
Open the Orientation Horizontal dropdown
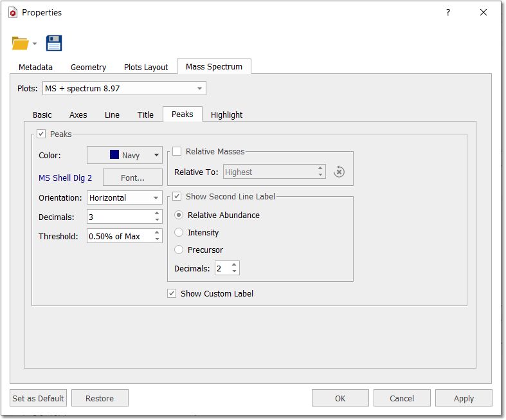(125, 197)
